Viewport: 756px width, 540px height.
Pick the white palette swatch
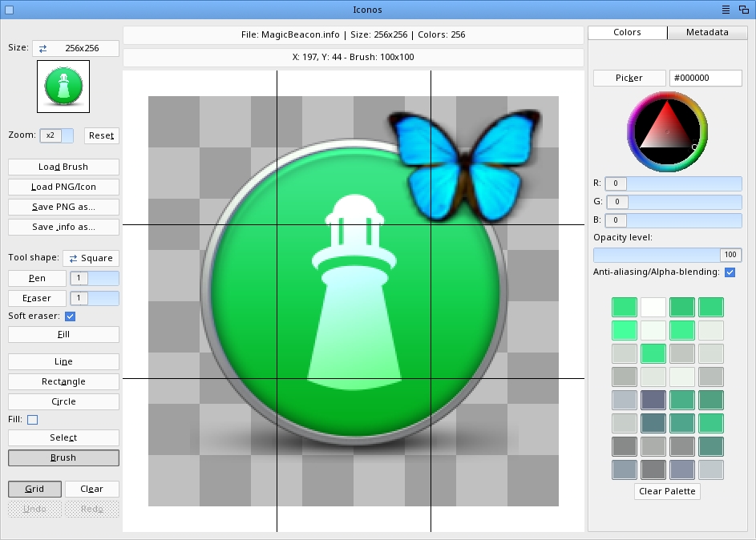(x=653, y=307)
